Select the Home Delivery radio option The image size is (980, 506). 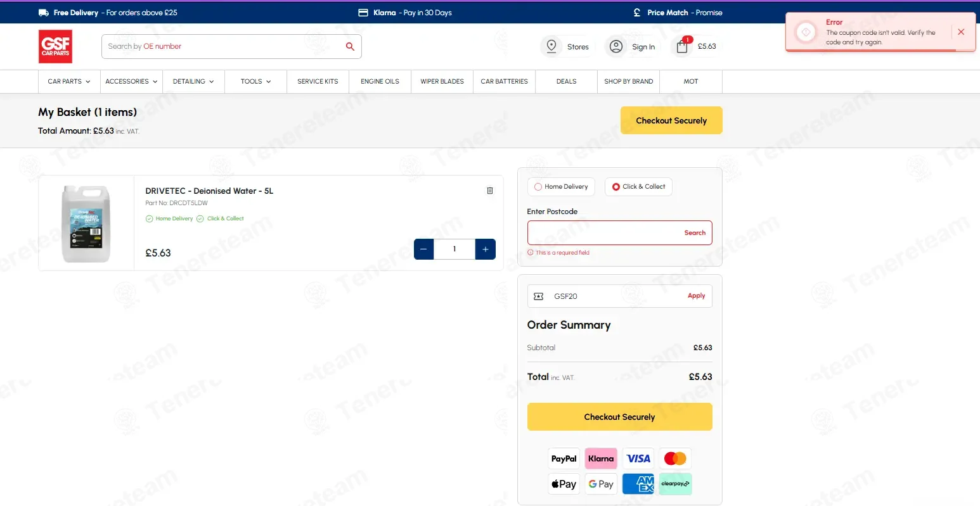(x=538, y=187)
